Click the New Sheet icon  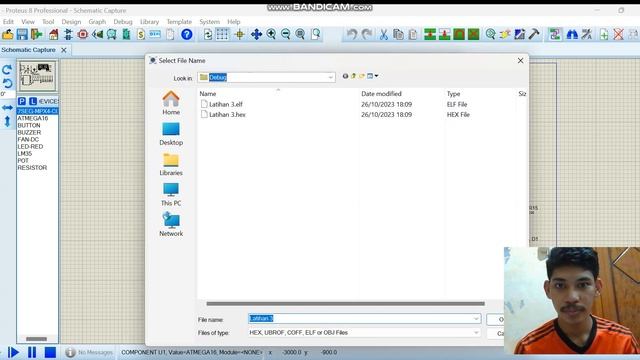(x=604, y=35)
